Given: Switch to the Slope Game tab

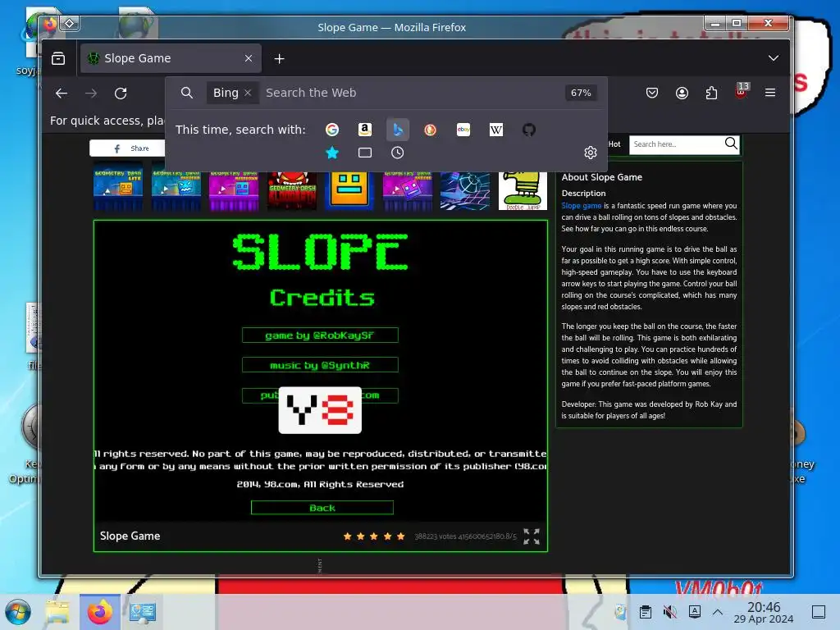Looking at the screenshot, I should tap(171, 58).
